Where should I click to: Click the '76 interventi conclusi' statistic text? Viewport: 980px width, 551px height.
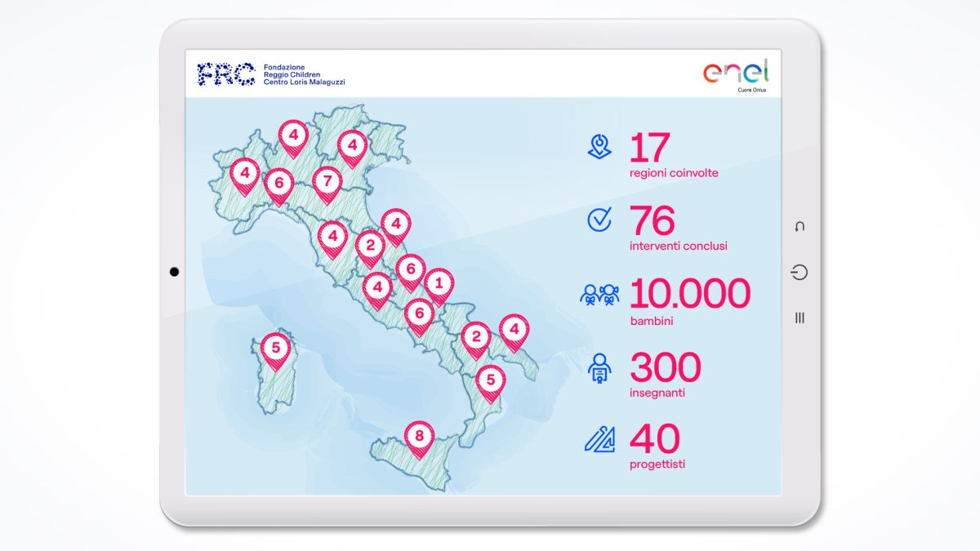677,229
